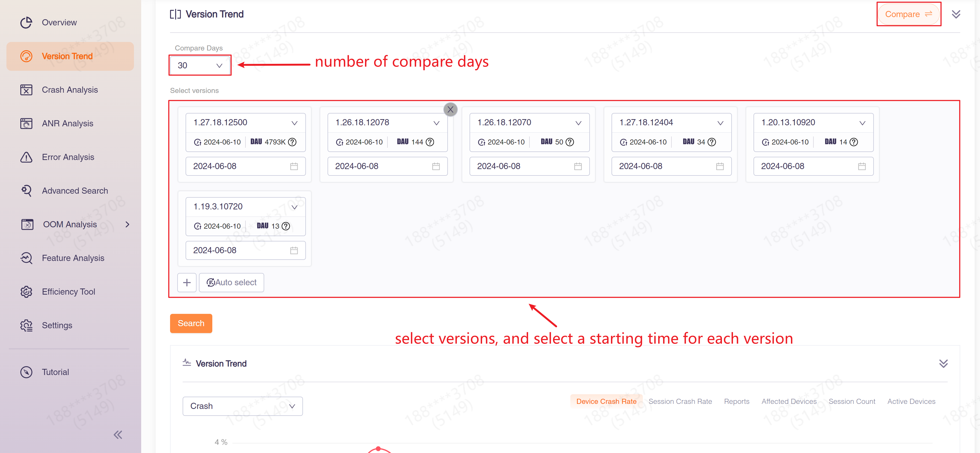The height and width of the screenshot is (453, 980).
Task: Click the Search button
Action: pos(191,323)
